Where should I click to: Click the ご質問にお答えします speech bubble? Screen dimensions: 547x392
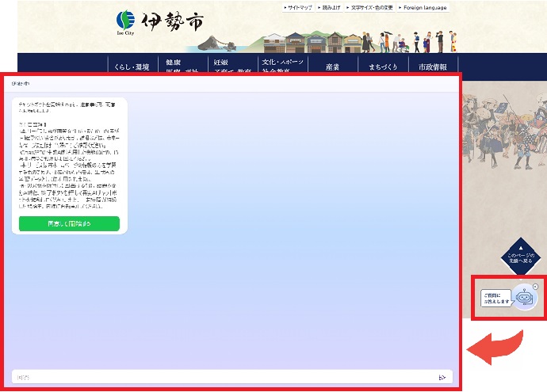point(496,299)
